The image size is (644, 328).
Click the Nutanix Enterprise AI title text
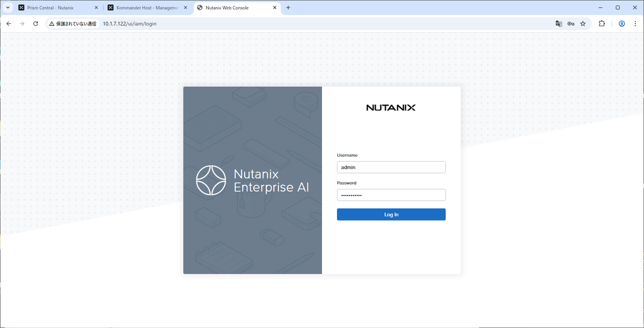pos(272,180)
